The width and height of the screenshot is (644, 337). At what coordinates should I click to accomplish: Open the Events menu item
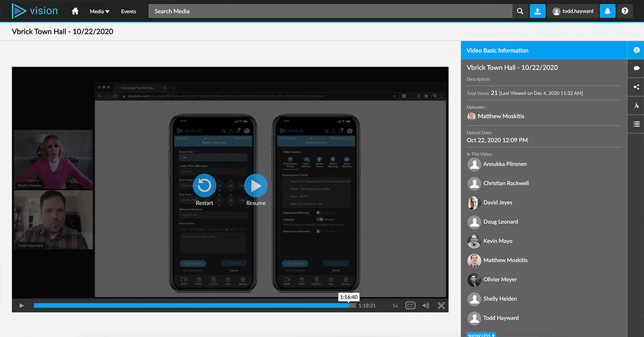[x=129, y=11]
